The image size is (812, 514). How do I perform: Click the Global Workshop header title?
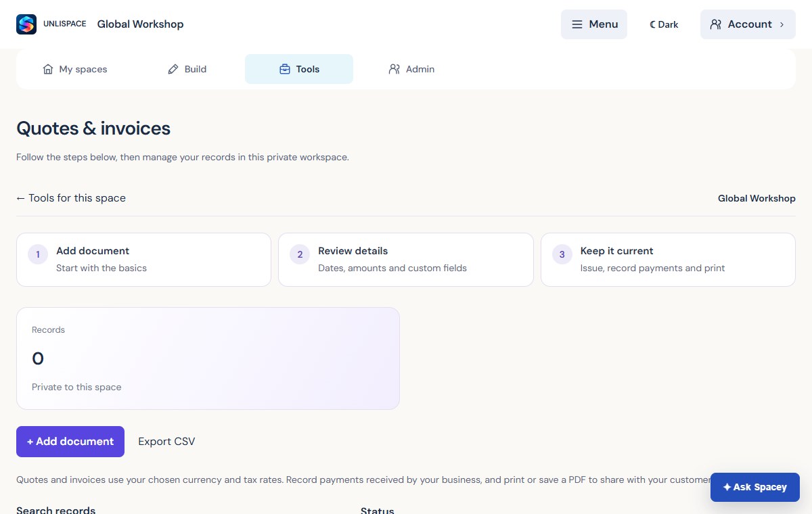click(141, 24)
